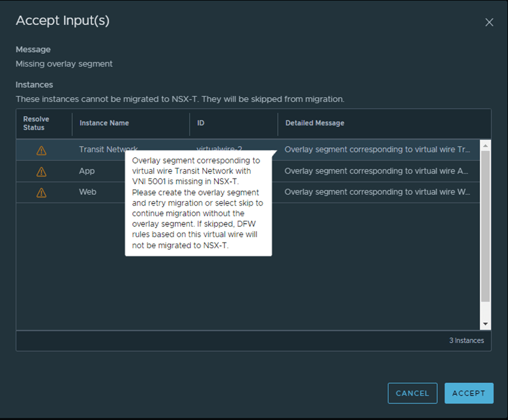
Task: Select the App instance name
Action: coord(87,171)
